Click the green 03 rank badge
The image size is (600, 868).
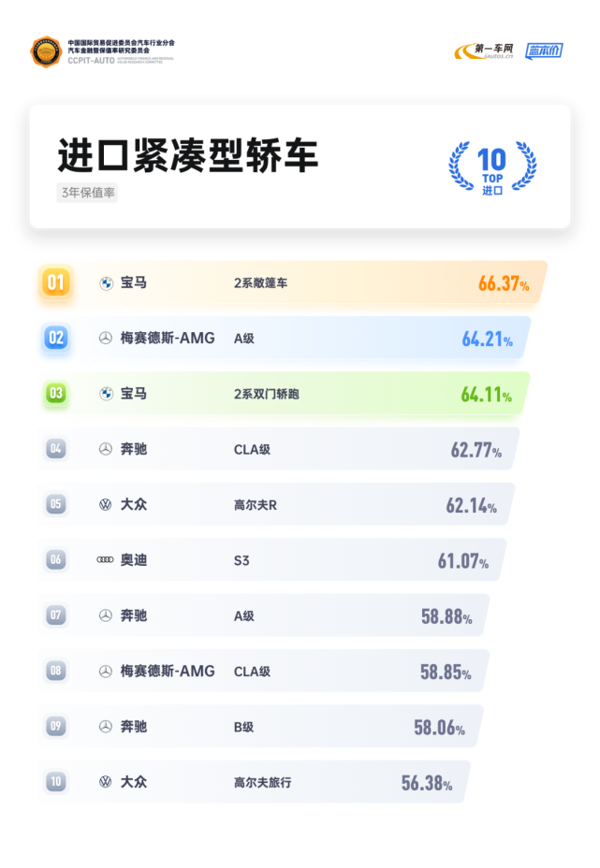tap(56, 394)
